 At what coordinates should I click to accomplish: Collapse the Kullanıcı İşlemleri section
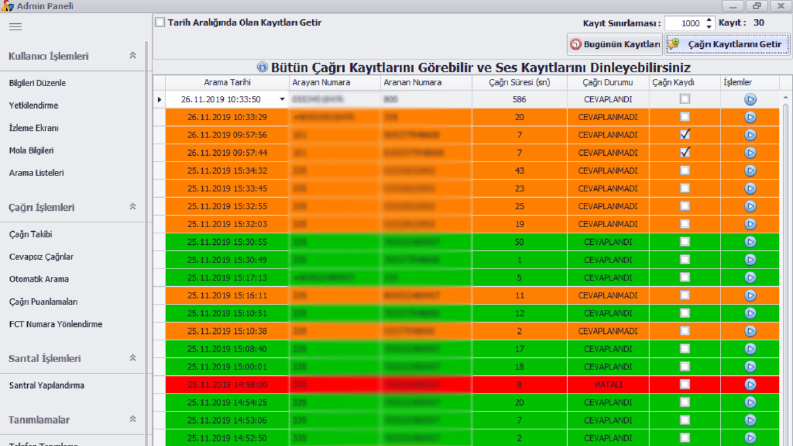(x=133, y=55)
